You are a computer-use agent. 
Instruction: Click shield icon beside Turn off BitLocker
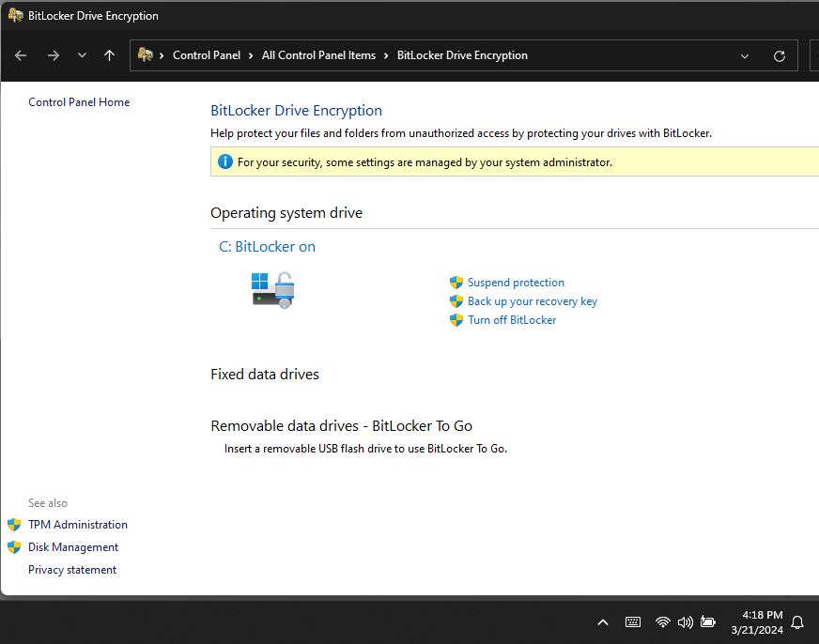tap(456, 320)
